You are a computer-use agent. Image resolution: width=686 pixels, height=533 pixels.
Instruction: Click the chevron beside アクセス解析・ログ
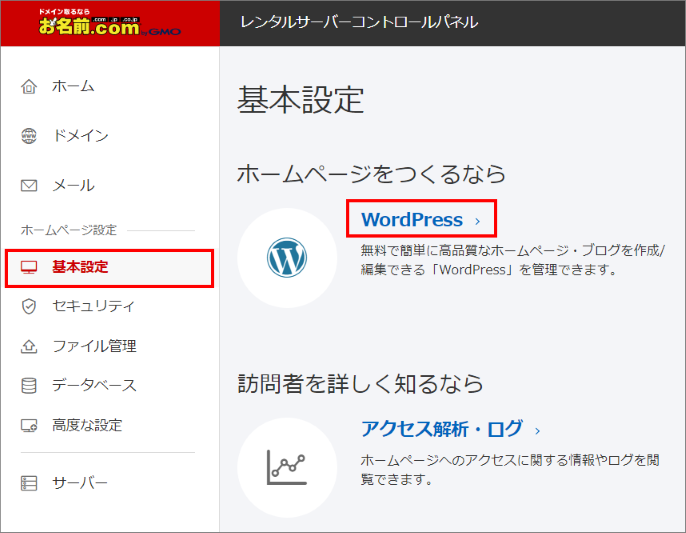click(538, 431)
